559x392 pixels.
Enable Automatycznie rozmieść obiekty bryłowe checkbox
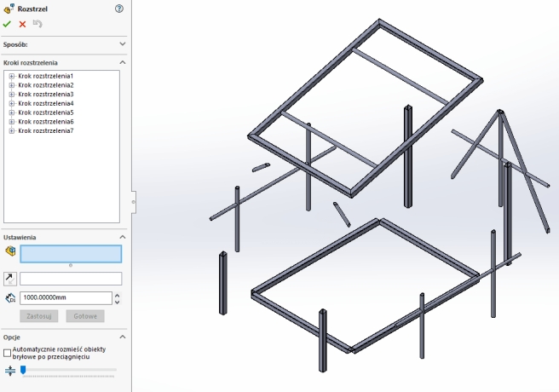(x=7, y=353)
